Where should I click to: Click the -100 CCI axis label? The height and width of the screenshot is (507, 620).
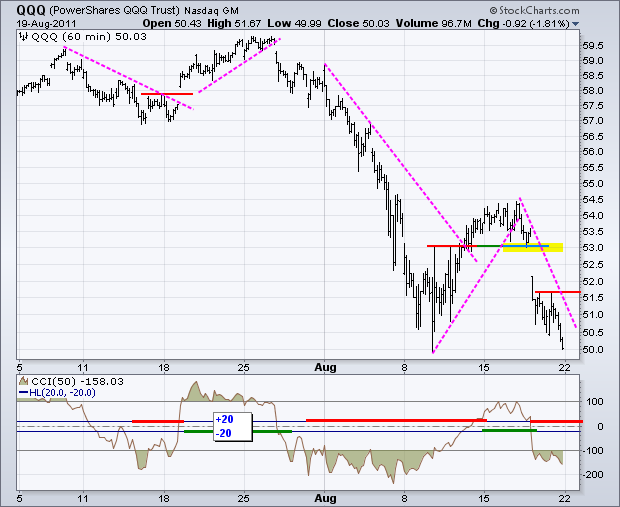tap(592, 450)
